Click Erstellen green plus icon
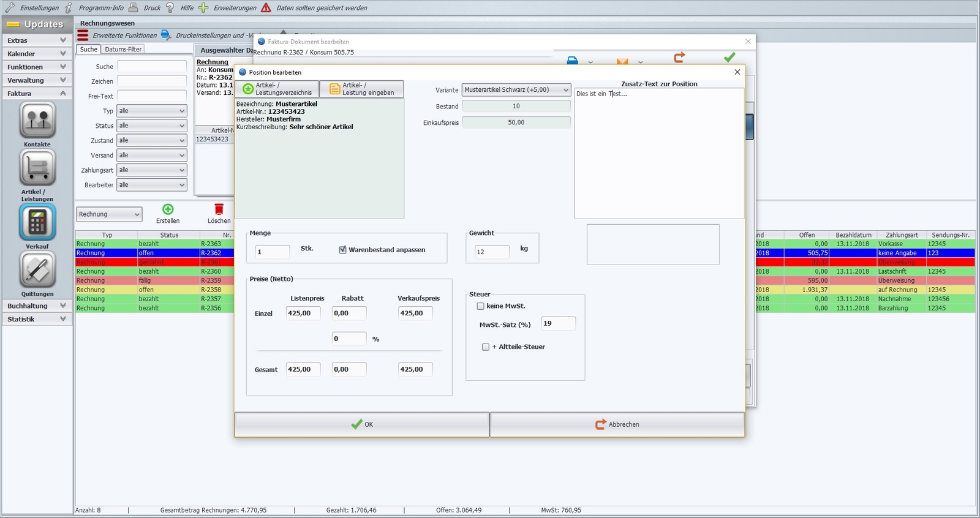 [168, 209]
